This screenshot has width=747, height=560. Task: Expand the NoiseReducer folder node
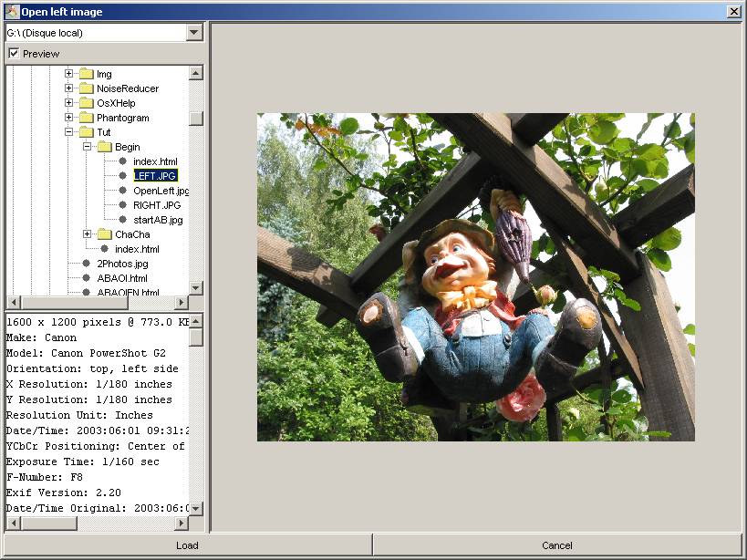(68, 88)
